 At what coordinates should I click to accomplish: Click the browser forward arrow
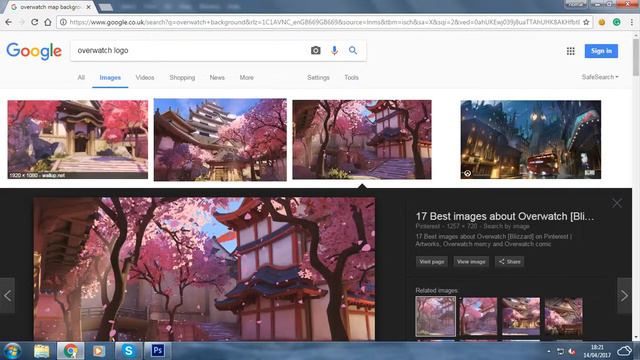coord(21,22)
